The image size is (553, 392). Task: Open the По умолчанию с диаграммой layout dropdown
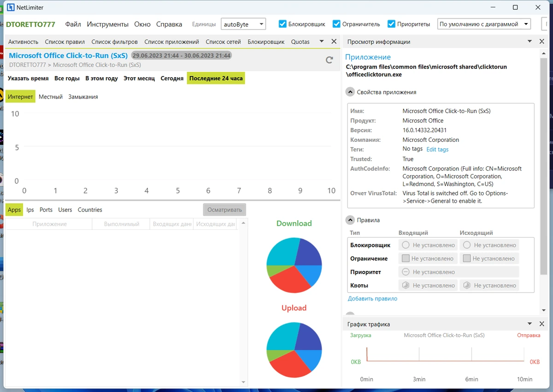[484, 24]
